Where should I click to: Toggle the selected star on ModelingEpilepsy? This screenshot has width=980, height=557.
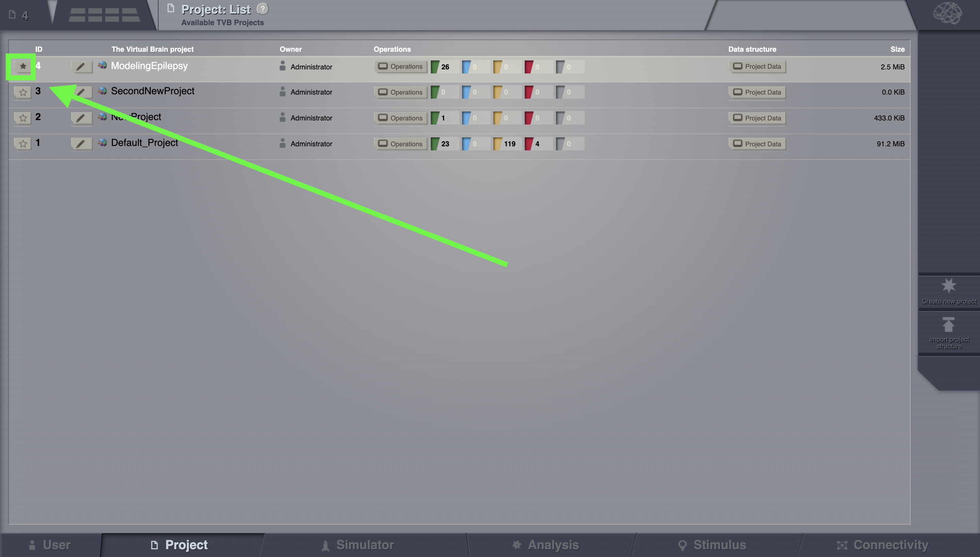pyautogui.click(x=23, y=67)
